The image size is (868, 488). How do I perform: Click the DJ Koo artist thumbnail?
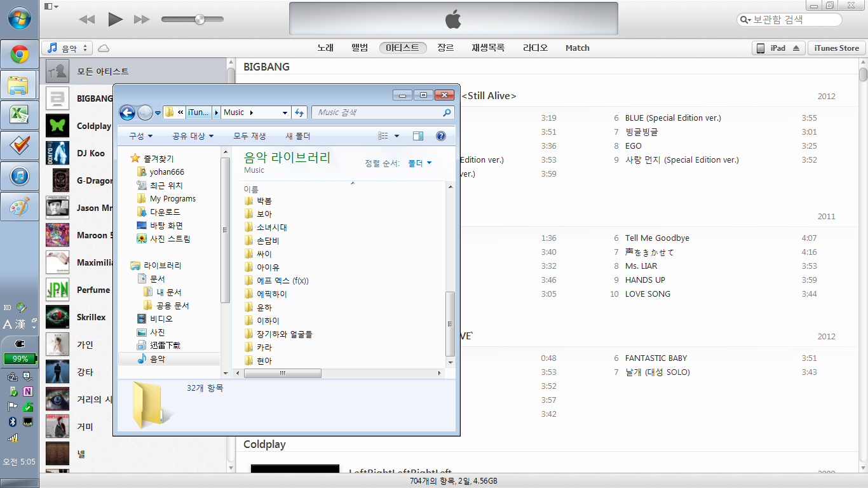(57, 153)
